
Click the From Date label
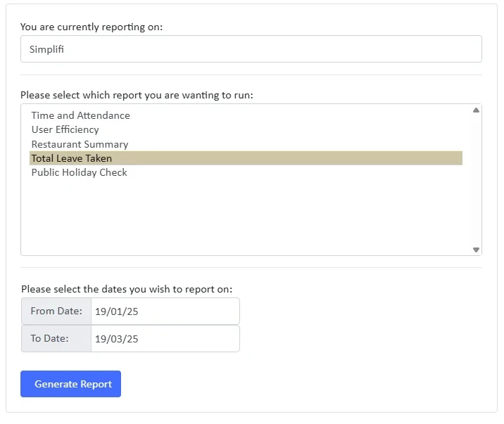point(56,311)
